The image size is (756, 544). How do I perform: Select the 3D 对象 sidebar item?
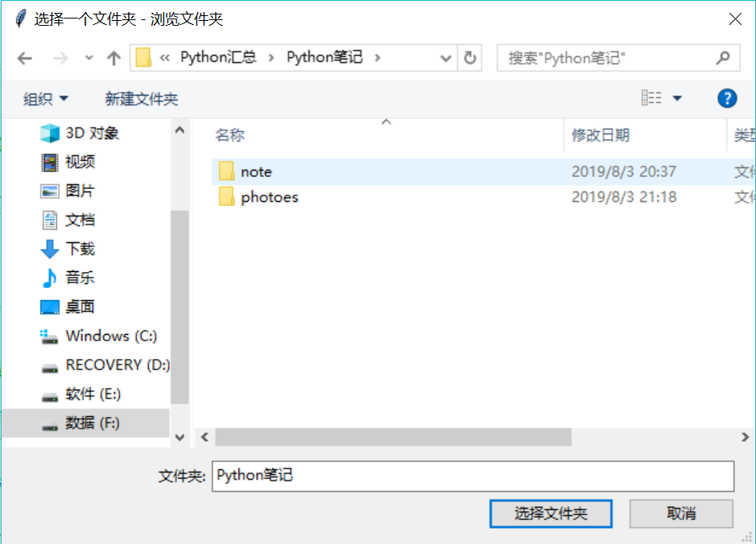80,133
